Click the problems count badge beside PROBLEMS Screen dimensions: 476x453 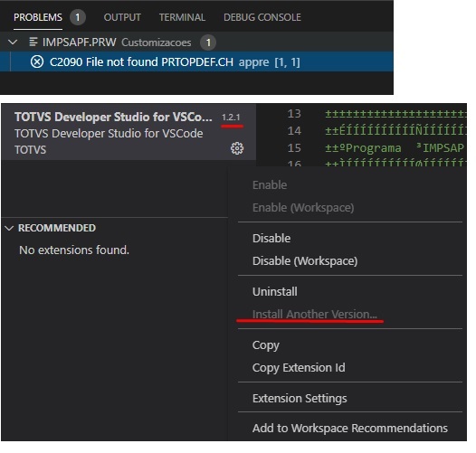pyautogui.click(x=78, y=17)
